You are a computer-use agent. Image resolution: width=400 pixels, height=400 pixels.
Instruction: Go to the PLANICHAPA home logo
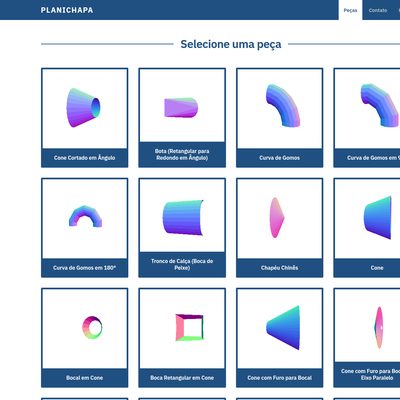click(x=67, y=10)
